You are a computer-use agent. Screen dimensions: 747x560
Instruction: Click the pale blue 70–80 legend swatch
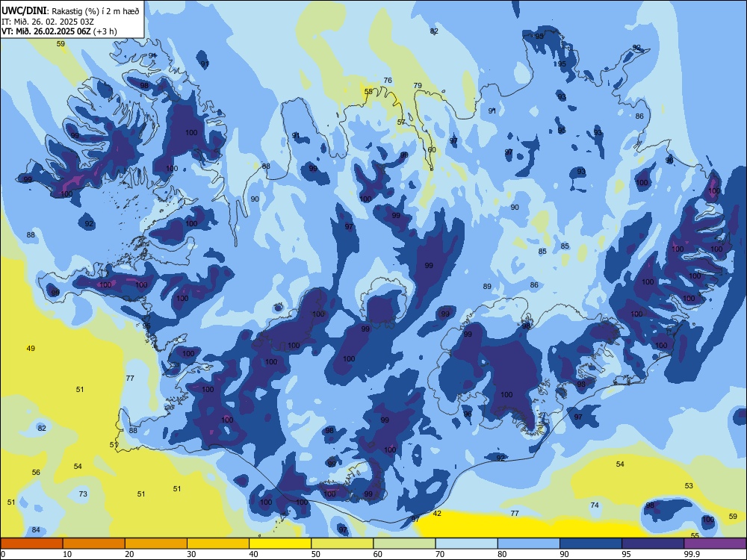coord(466,544)
